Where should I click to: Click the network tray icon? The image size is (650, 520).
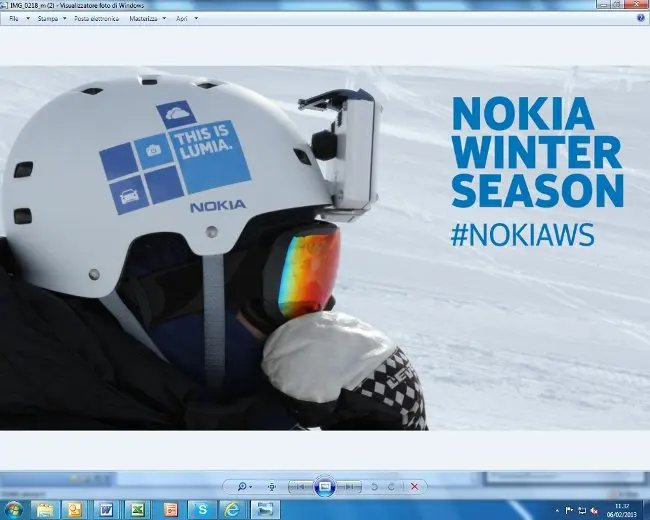582,510
